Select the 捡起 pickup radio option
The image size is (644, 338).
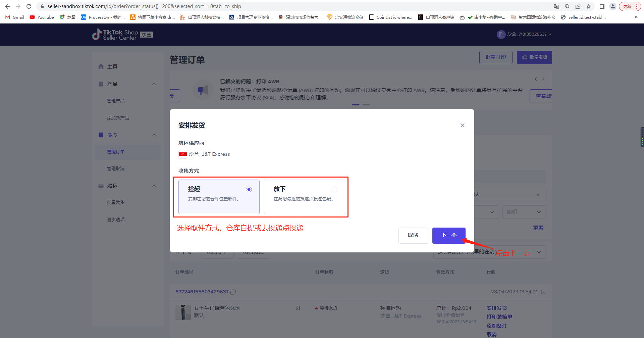pos(249,189)
